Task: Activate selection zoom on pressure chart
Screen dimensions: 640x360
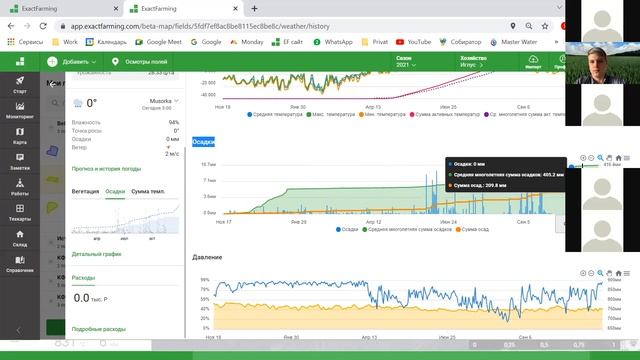Action: coord(600,273)
